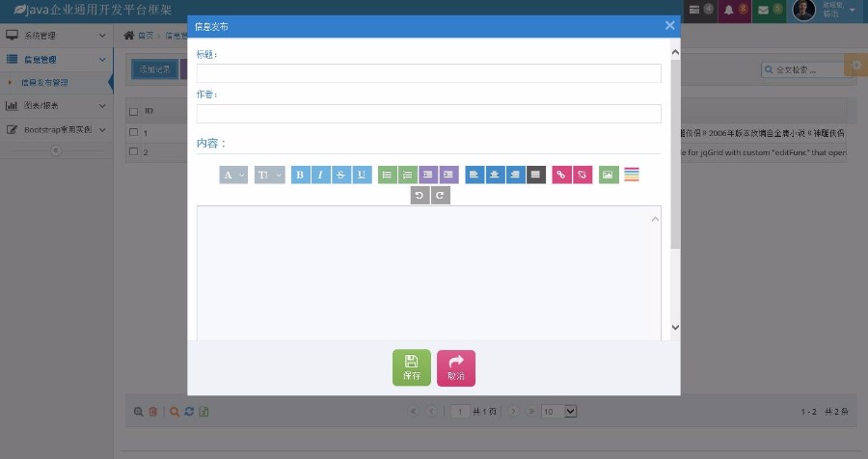Go to the previous page in the pager
The width and height of the screenshot is (868, 459).
pos(431,412)
